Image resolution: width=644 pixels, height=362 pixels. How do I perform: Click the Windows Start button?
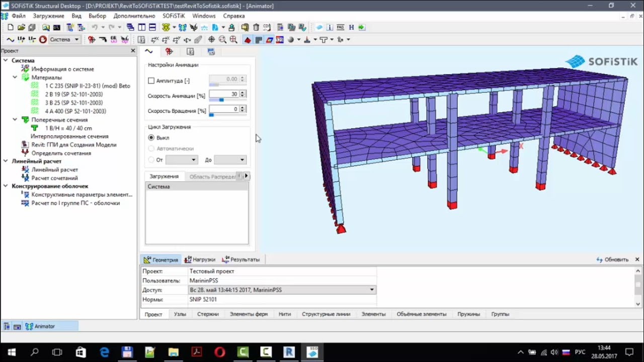click(x=11, y=352)
